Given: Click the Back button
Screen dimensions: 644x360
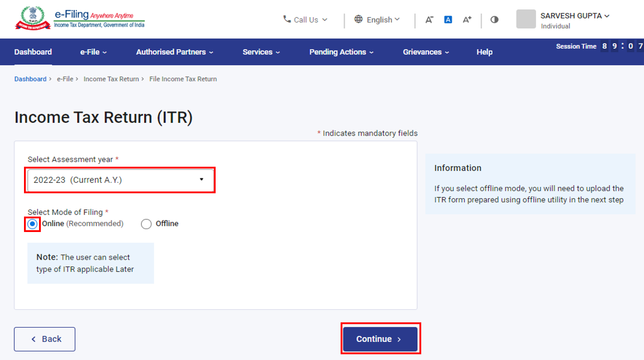Looking at the screenshot, I should (45, 339).
